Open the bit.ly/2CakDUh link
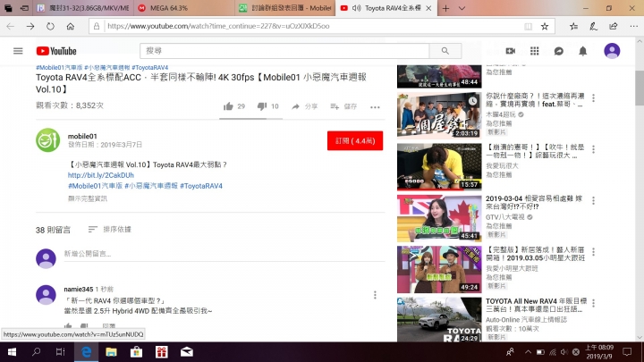Viewport: 644px width, 362px height. coord(100,175)
